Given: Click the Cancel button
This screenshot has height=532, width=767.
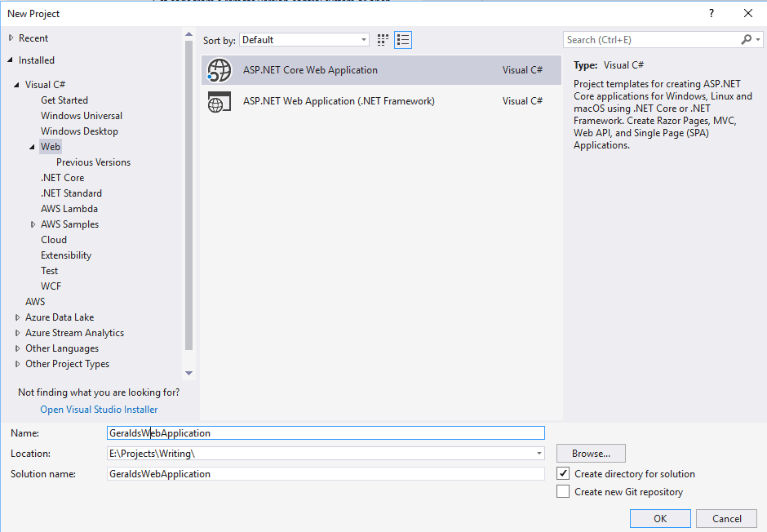Looking at the screenshot, I should (726, 518).
